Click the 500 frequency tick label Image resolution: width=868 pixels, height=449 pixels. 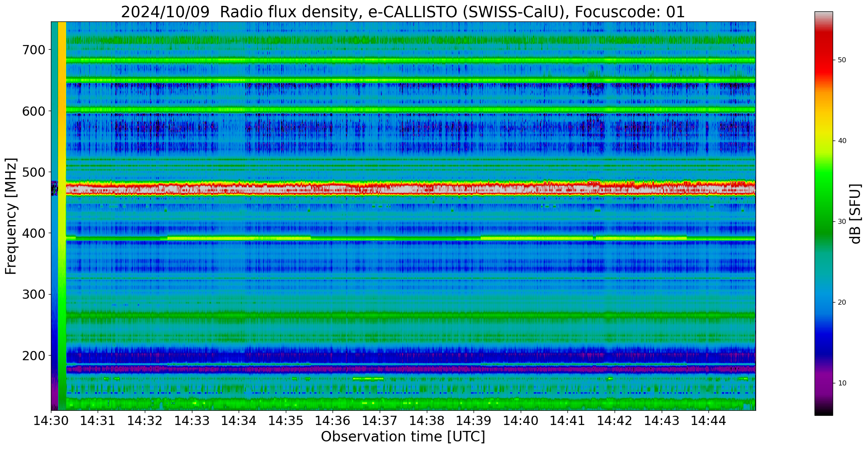click(33, 172)
